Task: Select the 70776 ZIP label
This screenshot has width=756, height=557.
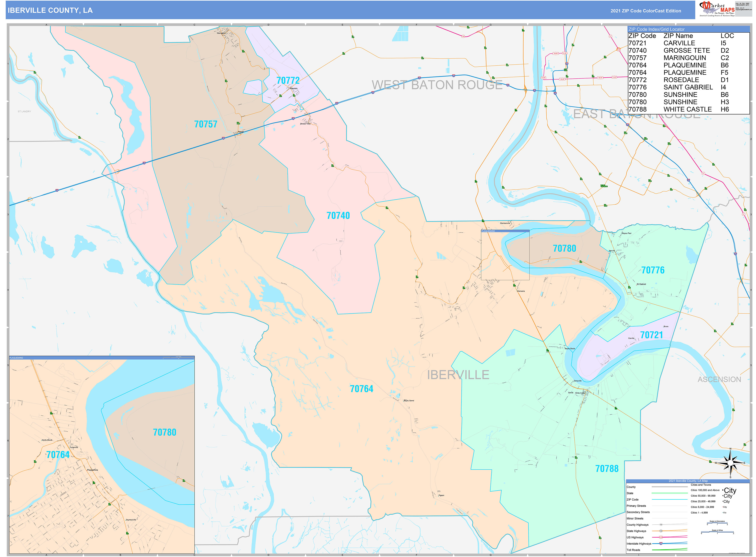Action: (x=653, y=270)
